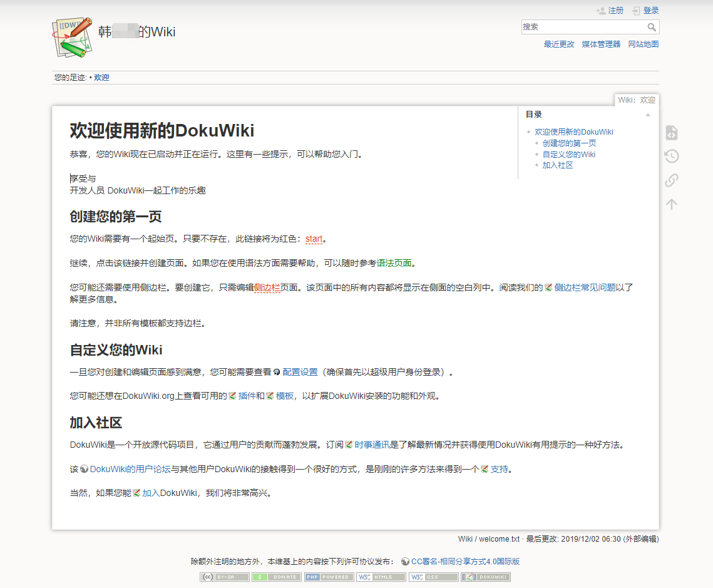The width and height of the screenshot is (713, 588).
Task: Click the back to top arrow icon
Action: coord(672,204)
